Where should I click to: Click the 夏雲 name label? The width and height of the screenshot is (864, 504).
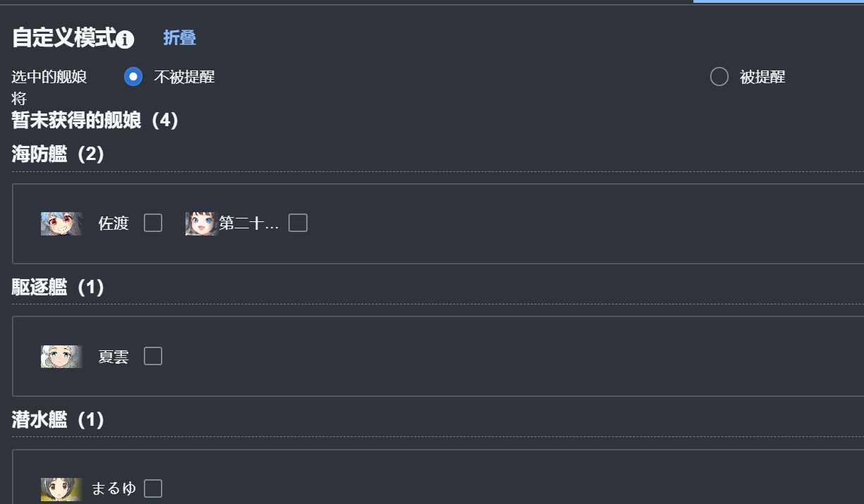pyautogui.click(x=114, y=357)
